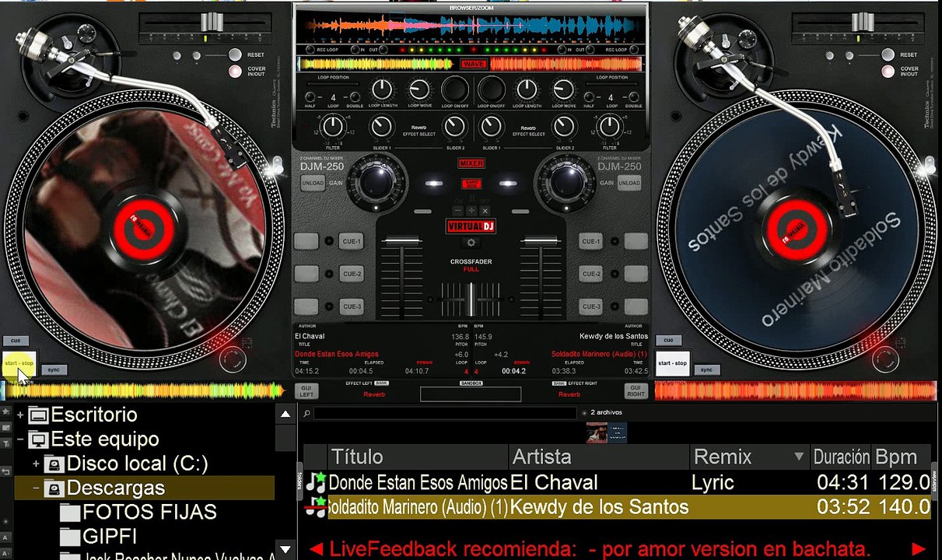
Task: Toggle right turntable COVER IN/OUT
Action: click(888, 71)
